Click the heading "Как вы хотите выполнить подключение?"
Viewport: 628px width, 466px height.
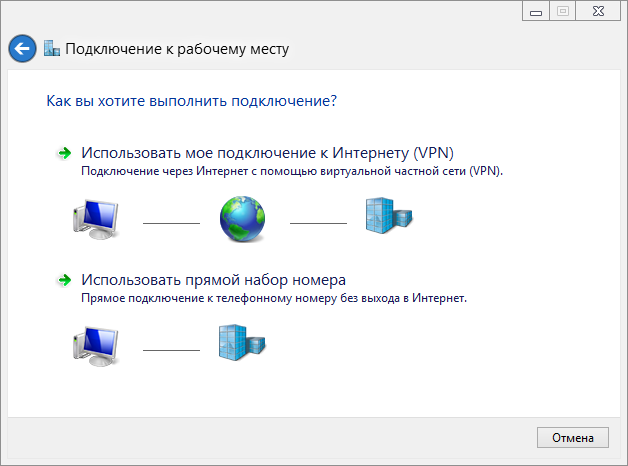click(x=191, y=101)
